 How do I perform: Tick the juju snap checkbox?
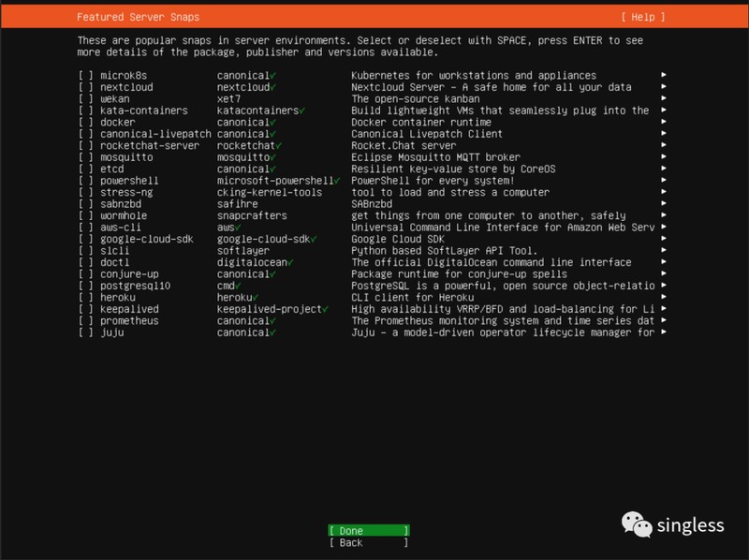86,332
